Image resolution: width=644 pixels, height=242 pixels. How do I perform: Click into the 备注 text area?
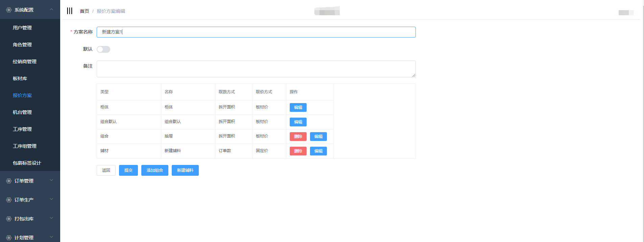click(256, 69)
